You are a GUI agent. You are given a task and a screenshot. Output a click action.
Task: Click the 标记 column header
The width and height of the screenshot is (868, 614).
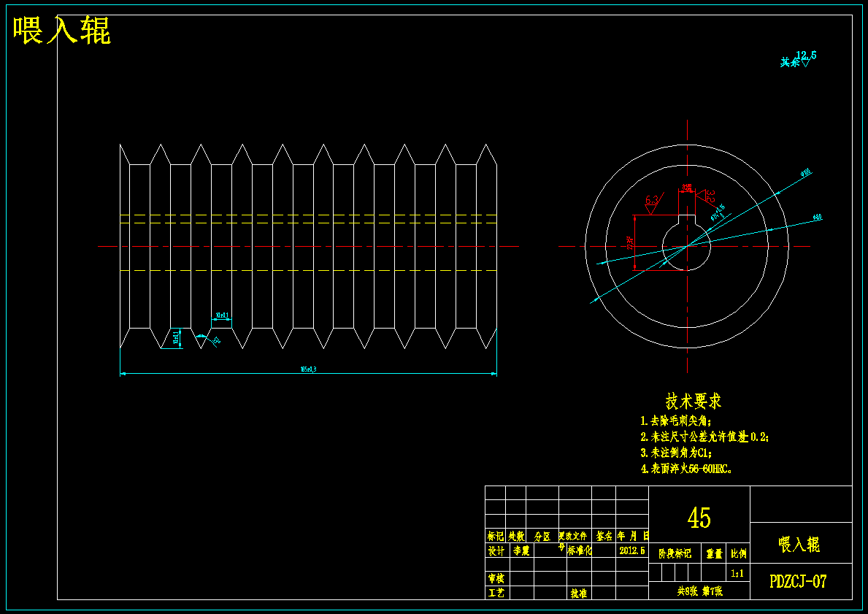tap(496, 536)
